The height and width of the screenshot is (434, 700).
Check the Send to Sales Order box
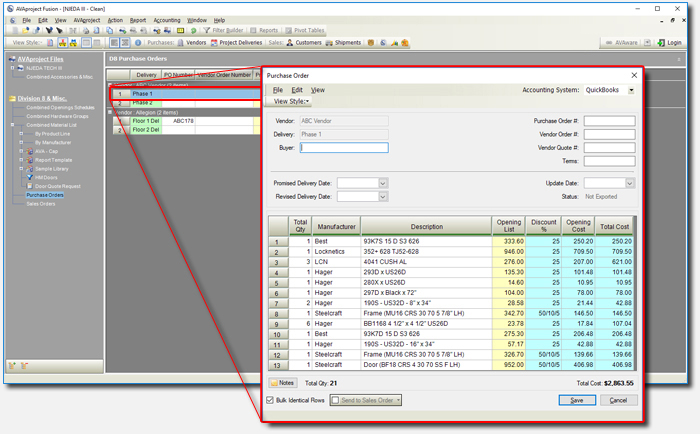[x=336, y=400]
